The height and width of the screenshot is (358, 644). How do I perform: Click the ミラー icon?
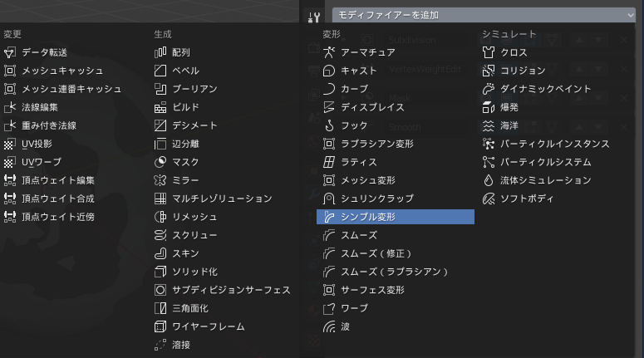(160, 180)
